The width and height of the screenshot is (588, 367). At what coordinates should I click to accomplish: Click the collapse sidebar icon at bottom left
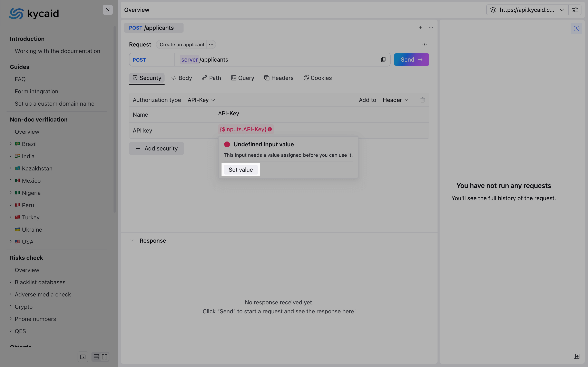click(x=83, y=357)
